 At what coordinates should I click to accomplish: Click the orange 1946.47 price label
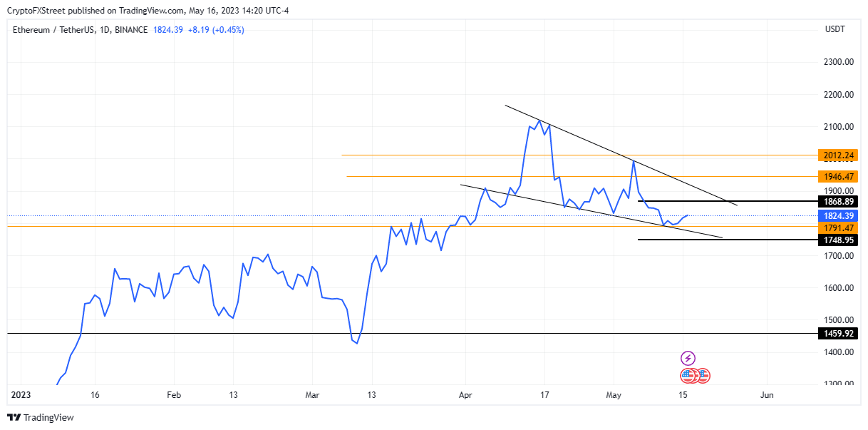click(x=837, y=177)
